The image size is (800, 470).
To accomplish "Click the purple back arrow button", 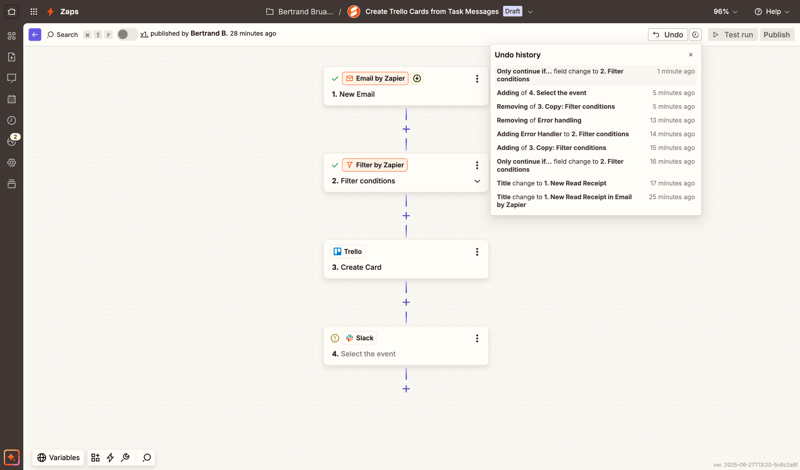I will pyautogui.click(x=35, y=34).
